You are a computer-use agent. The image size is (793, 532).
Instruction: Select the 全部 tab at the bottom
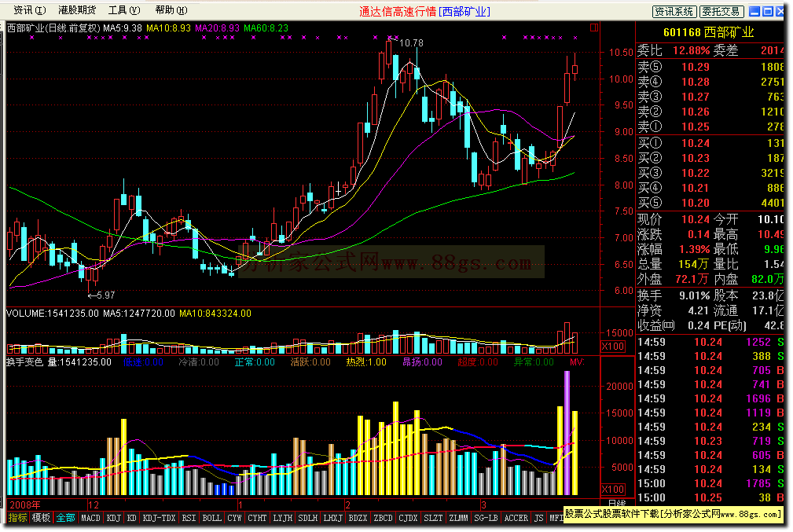tap(65, 517)
